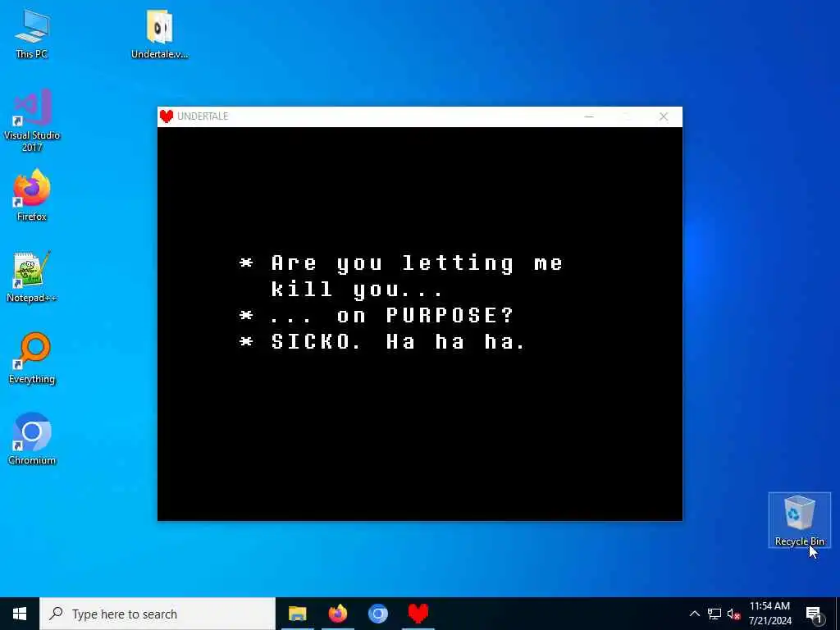Switch to Firefox on the taskbar
This screenshot has height=630, width=840.
[337, 614]
